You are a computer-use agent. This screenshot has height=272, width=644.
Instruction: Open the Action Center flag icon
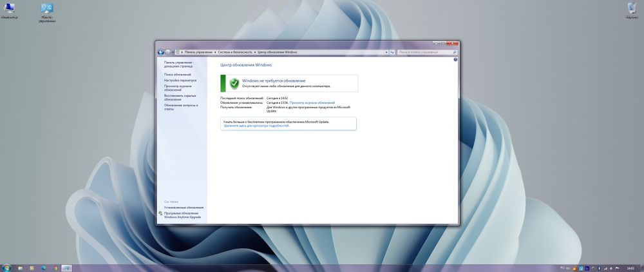point(617,268)
